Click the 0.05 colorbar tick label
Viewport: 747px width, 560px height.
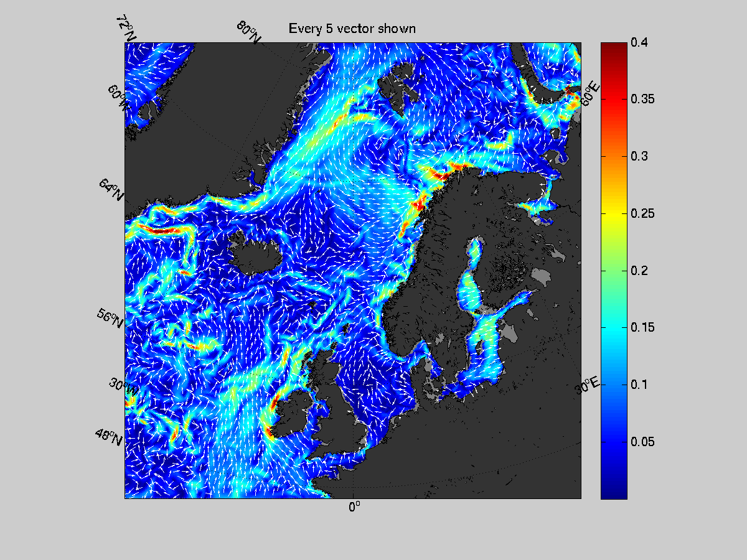(x=642, y=442)
